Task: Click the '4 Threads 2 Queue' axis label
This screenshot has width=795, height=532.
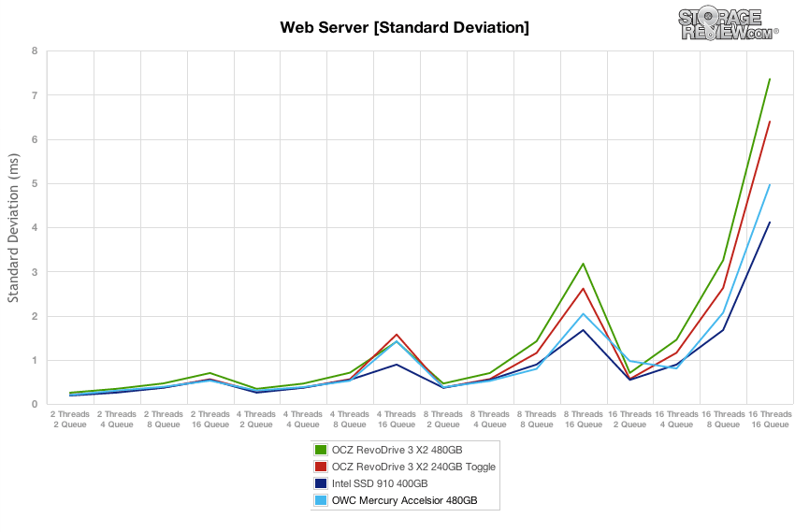Action: (256, 420)
